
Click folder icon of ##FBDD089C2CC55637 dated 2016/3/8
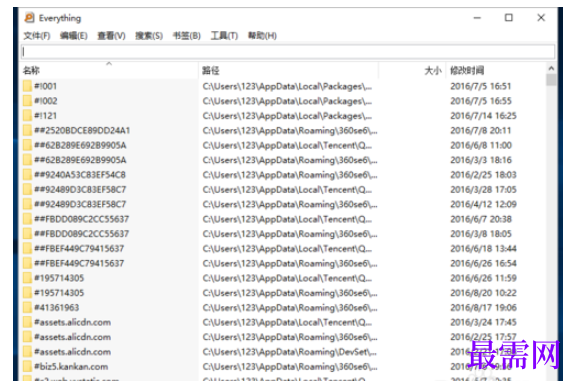coord(27,234)
